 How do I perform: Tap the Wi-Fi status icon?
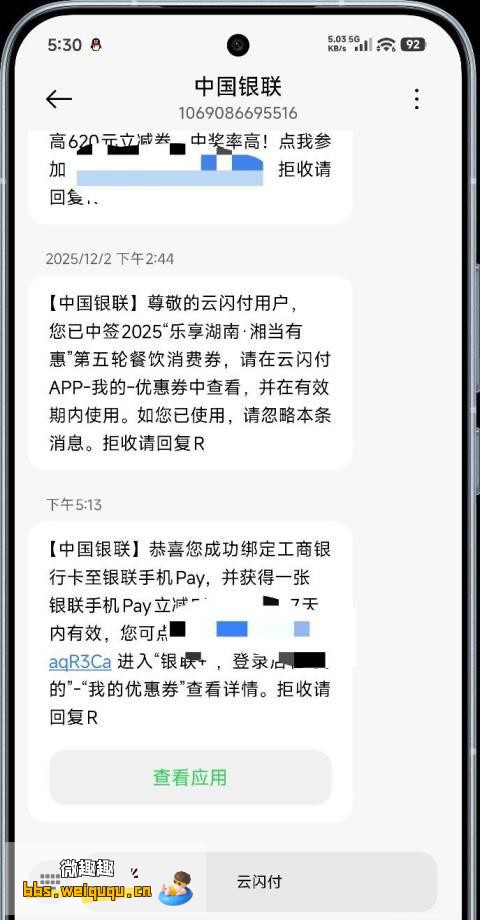pos(386,44)
